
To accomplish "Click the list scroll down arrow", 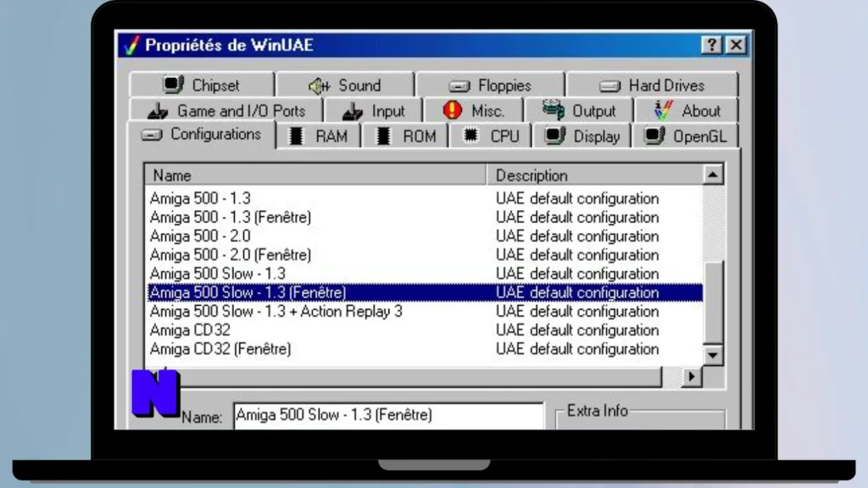I will point(713,355).
